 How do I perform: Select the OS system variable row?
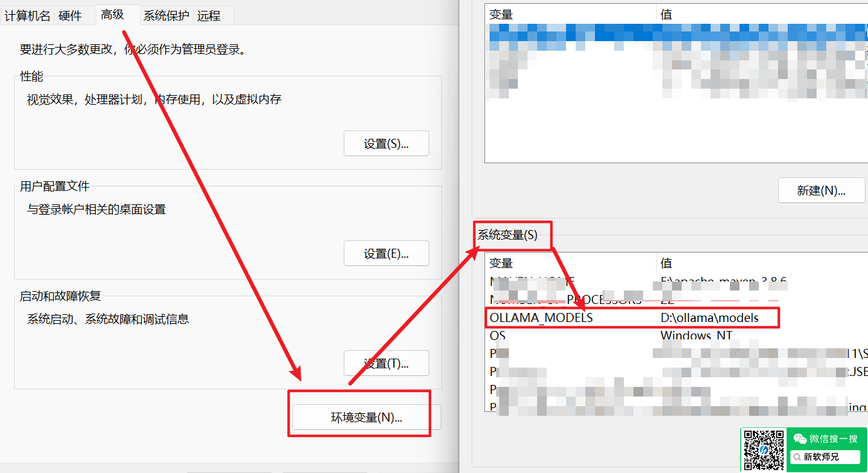coord(498,335)
